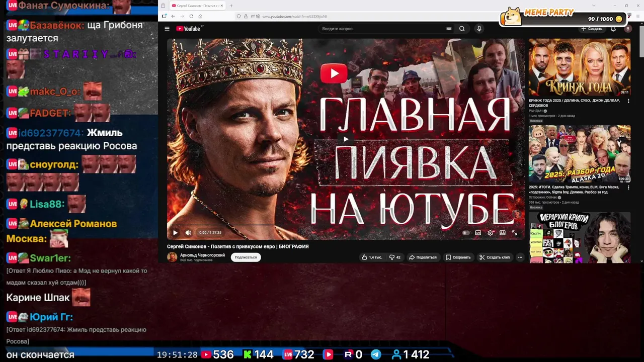Toggle subtitles in the video player
This screenshot has width=644, height=362.
pos(478,233)
